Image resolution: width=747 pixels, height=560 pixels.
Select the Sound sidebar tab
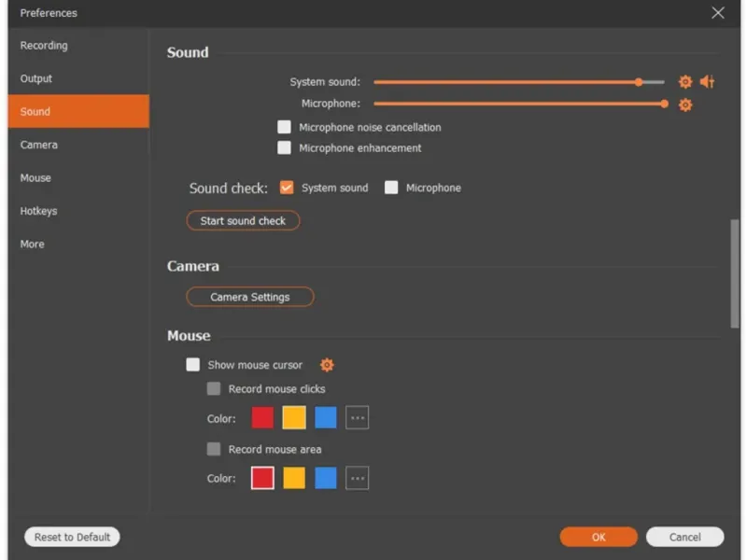pos(78,111)
